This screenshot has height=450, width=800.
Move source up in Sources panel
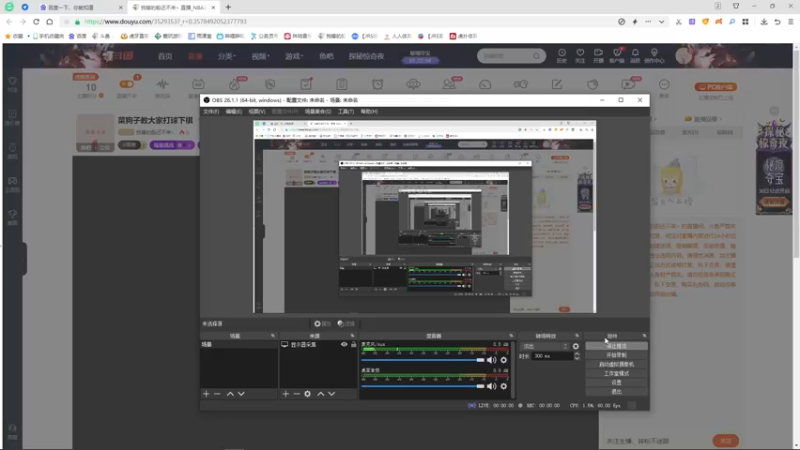(x=320, y=394)
